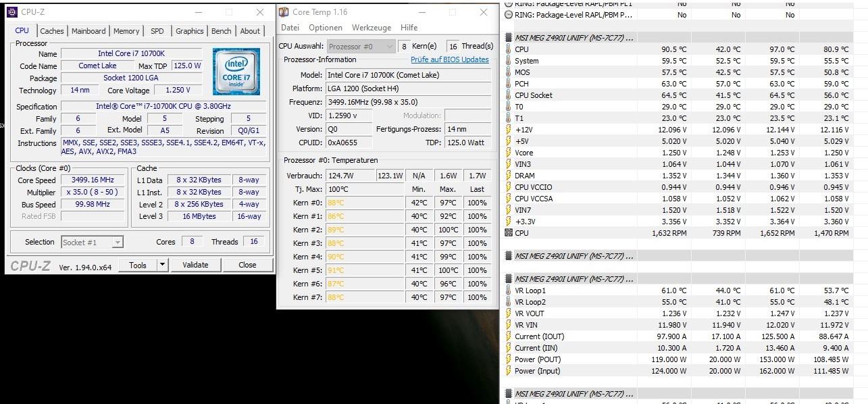Switch to the Graphics tab
This screenshot has height=404, width=868.
pyautogui.click(x=190, y=31)
